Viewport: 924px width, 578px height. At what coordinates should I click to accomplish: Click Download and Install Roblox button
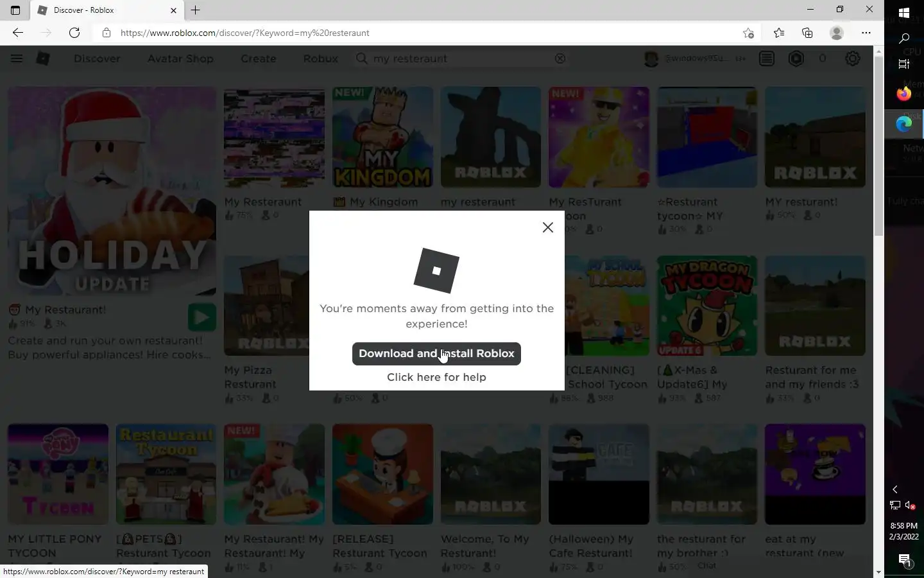[436, 354]
